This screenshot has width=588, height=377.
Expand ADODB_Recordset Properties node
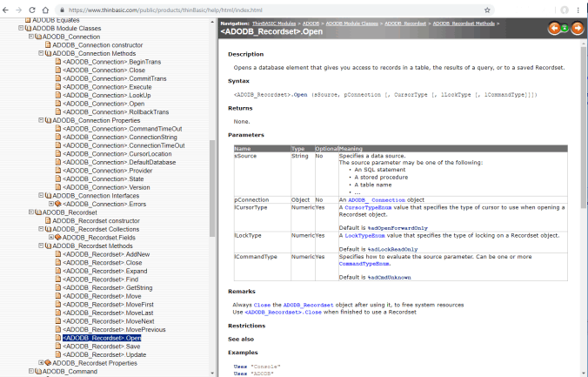[41, 363]
